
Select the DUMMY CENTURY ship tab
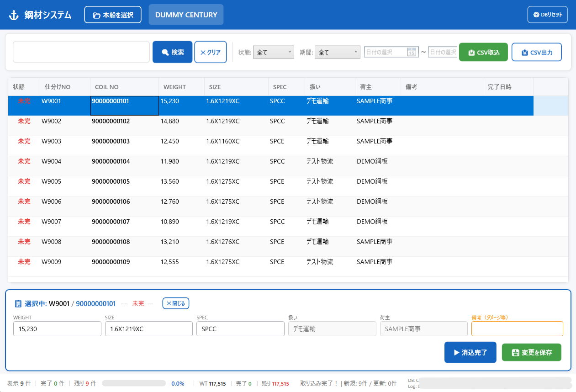[186, 15]
